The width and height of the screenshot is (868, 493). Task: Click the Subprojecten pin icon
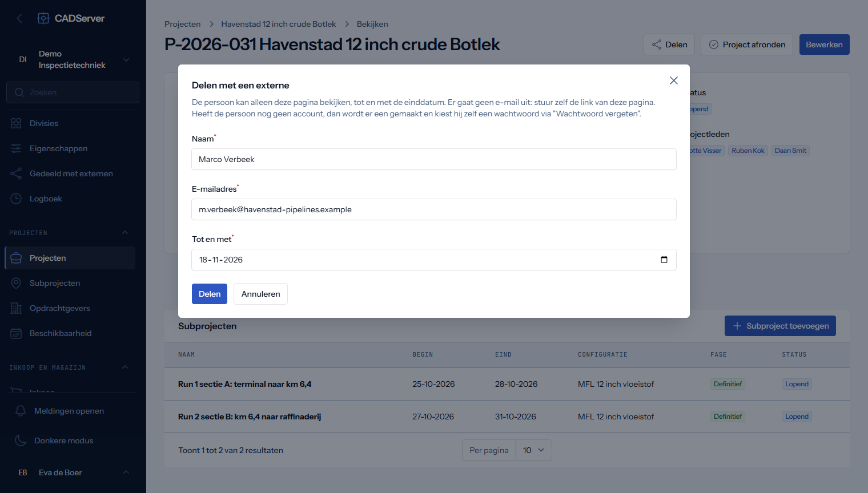tap(16, 283)
